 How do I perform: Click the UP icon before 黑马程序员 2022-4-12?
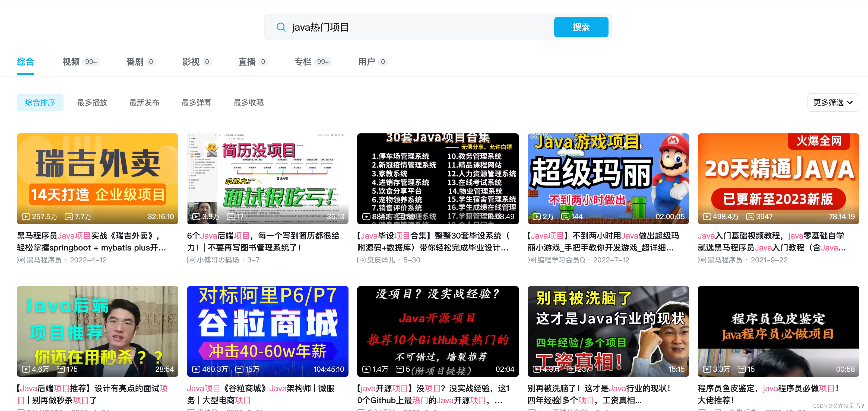(x=21, y=260)
